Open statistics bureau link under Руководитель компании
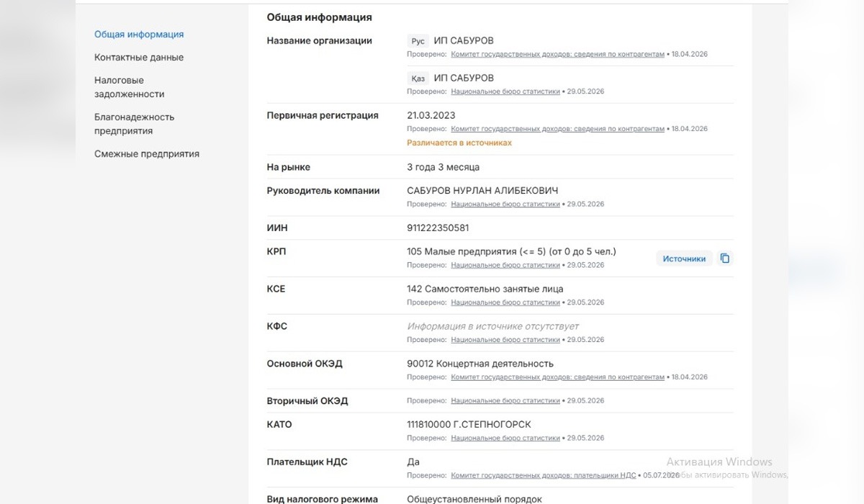This screenshot has width=864, height=504. pyautogui.click(x=505, y=204)
